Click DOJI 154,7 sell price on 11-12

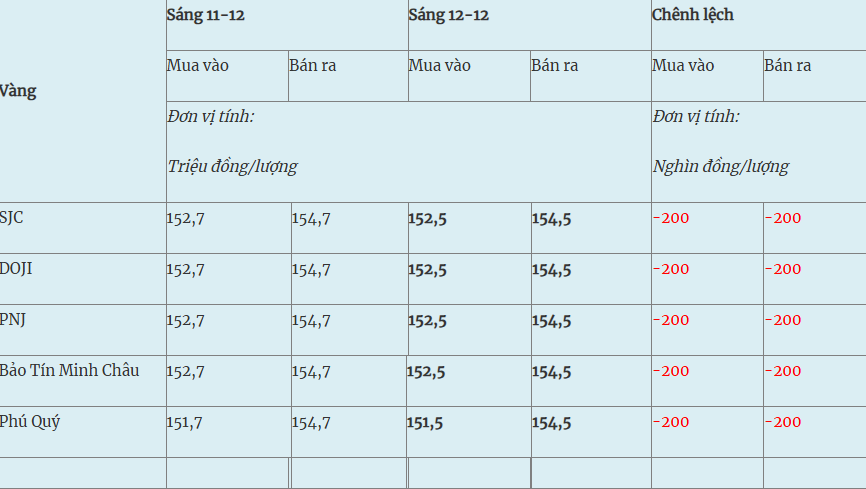click(311, 270)
